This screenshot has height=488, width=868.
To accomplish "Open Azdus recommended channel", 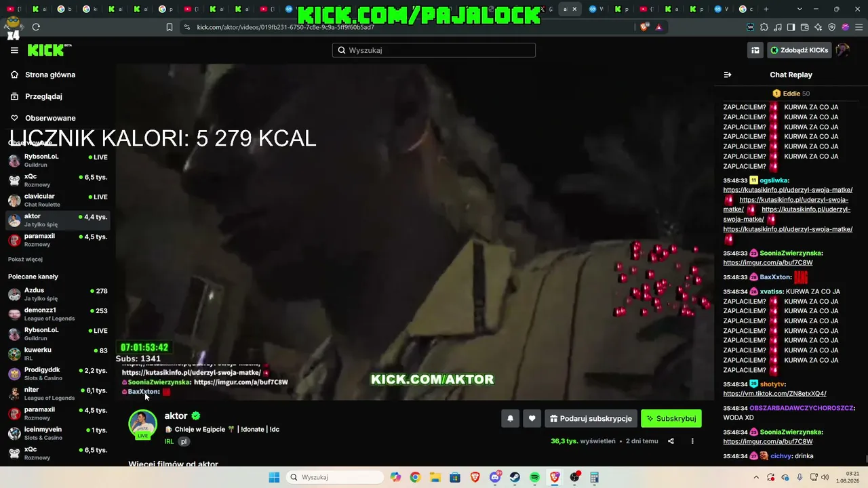I will pyautogui.click(x=58, y=294).
